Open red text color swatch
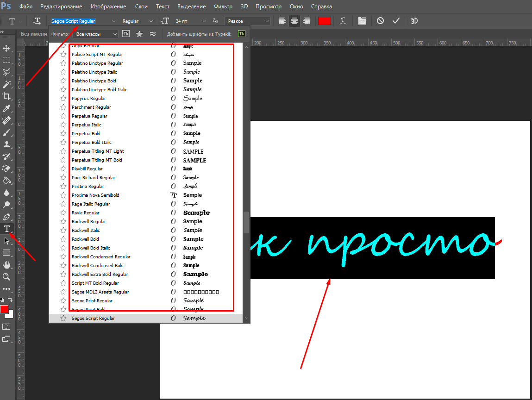Viewport: 532px width, 400px height. [325, 21]
